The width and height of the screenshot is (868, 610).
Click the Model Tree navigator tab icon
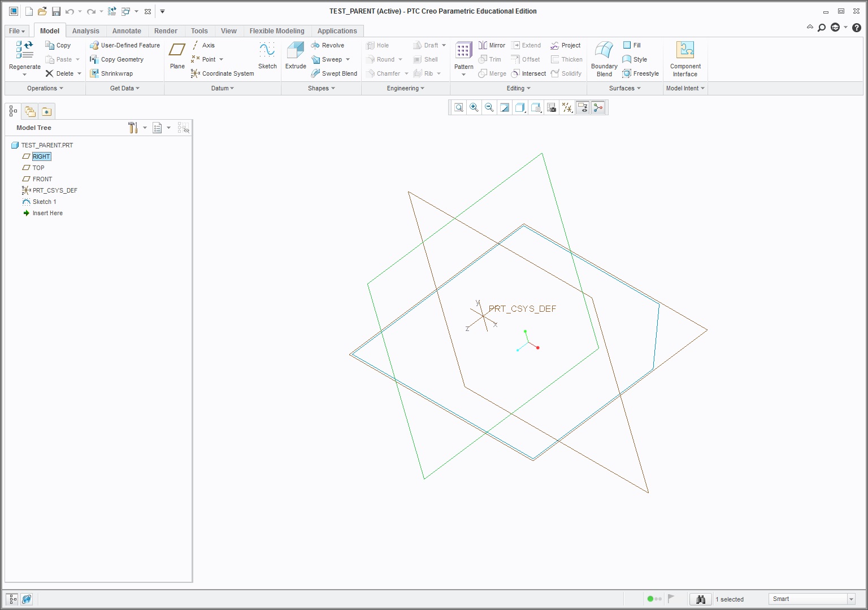click(x=13, y=111)
